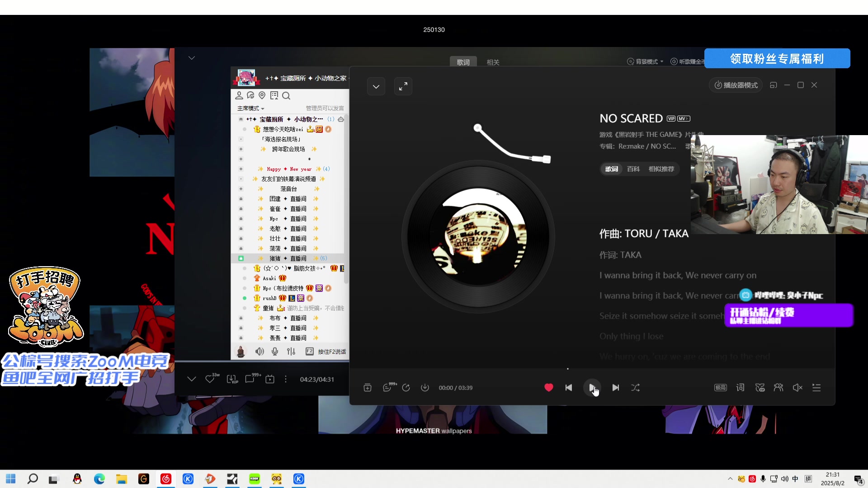Screen dimensions: 868x488
Task: Open the 主席模式 dropdown
Action: point(251,108)
